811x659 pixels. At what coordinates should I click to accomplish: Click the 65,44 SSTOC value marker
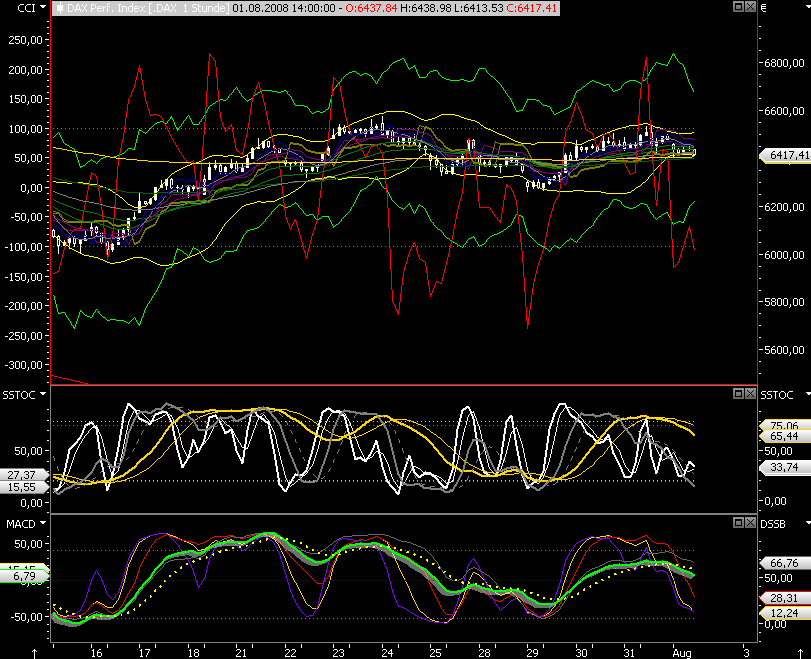(x=785, y=436)
